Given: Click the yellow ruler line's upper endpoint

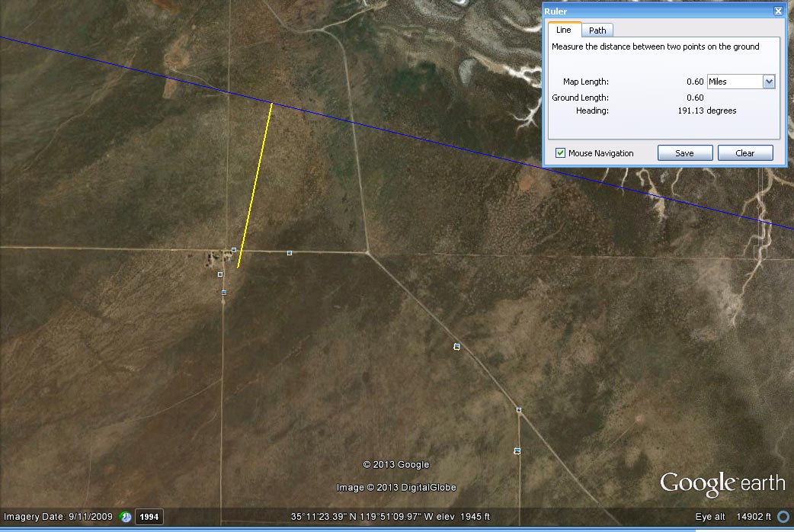Looking at the screenshot, I should [x=271, y=104].
